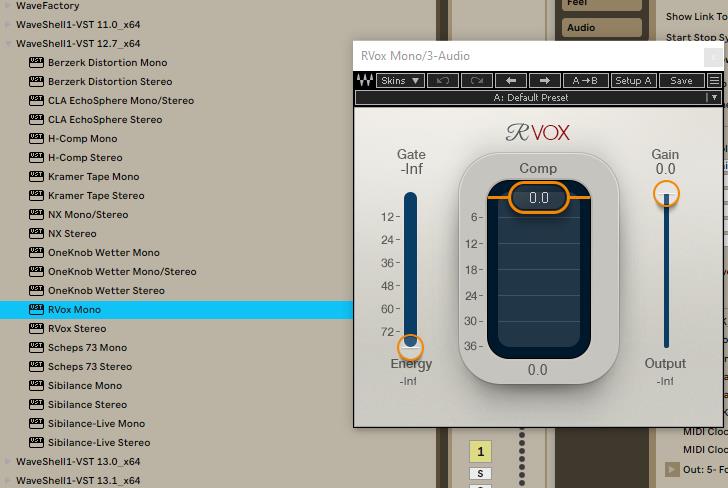Click the Gate slider handle
This screenshot has height=488, width=728.
coord(410,347)
